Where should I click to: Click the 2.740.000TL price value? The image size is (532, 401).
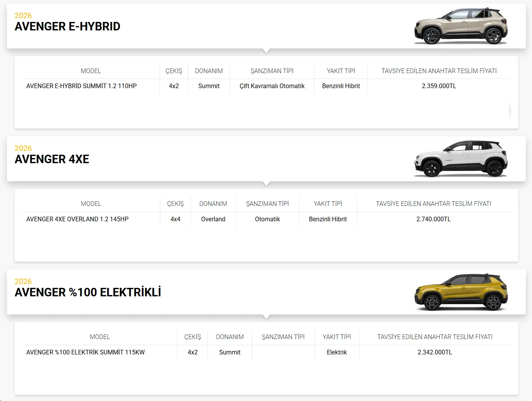434,219
